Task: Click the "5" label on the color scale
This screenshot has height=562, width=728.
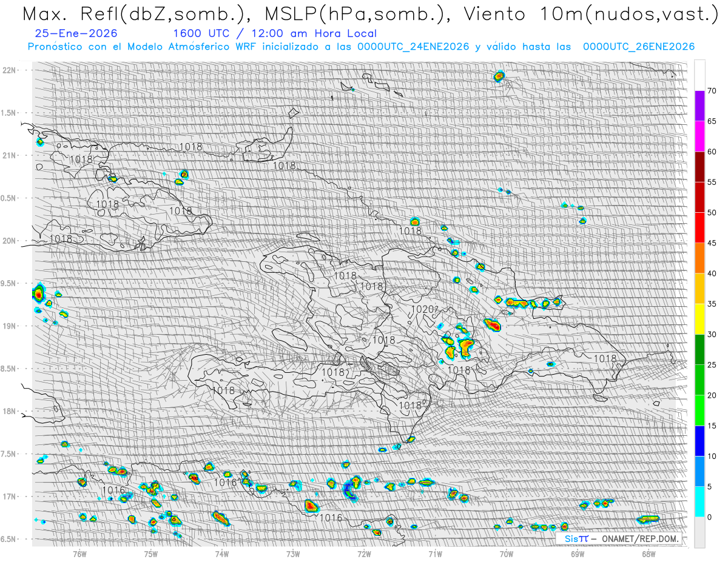Action: click(x=709, y=486)
